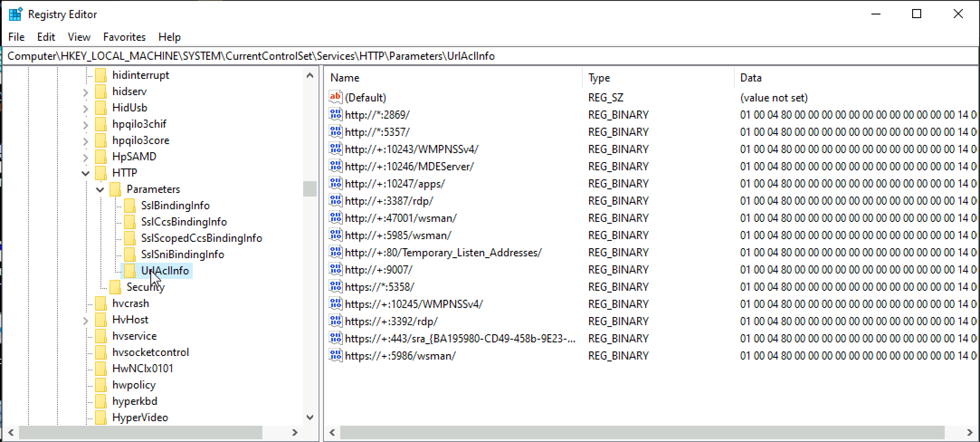
Task: Open the Favorites menu
Action: coord(124,37)
